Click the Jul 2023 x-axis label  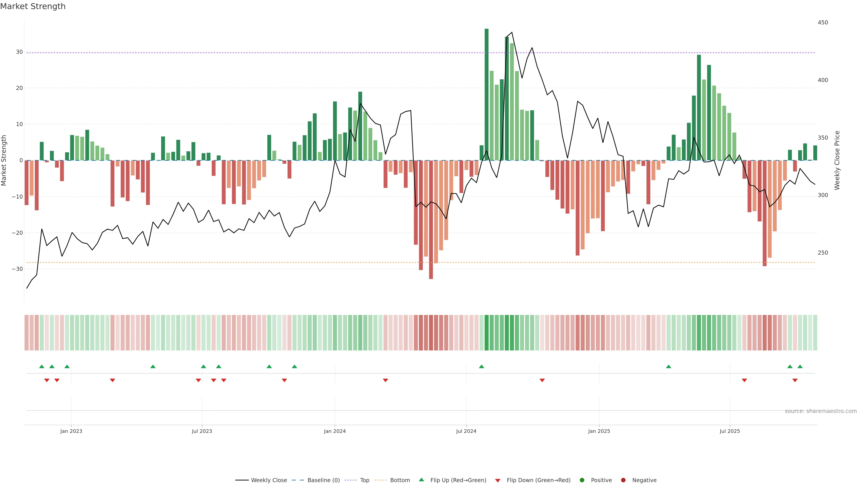pyautogui.click(x=202, y=431)
